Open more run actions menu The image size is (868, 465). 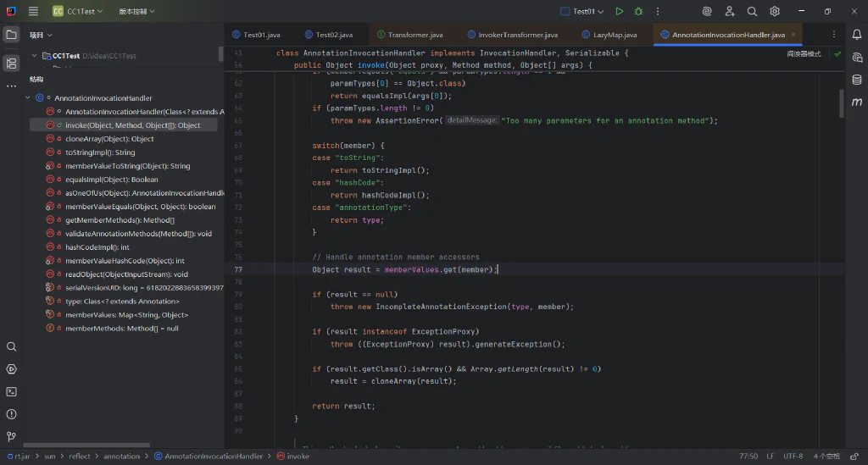click(658, 11)
